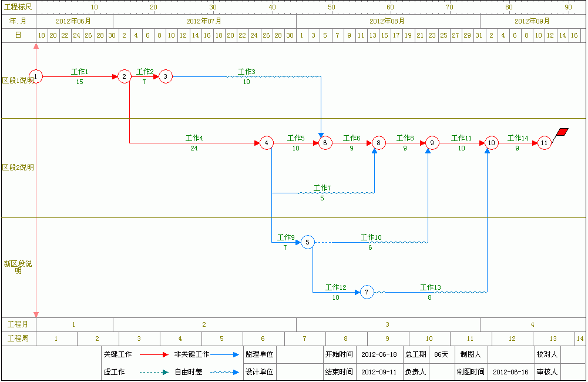
Task: Select the 工作12 task label
Action: tap(336, 287)
